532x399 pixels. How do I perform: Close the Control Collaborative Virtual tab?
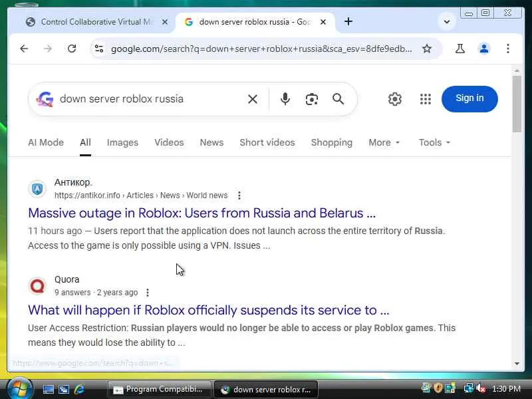[x=164, y=22]
